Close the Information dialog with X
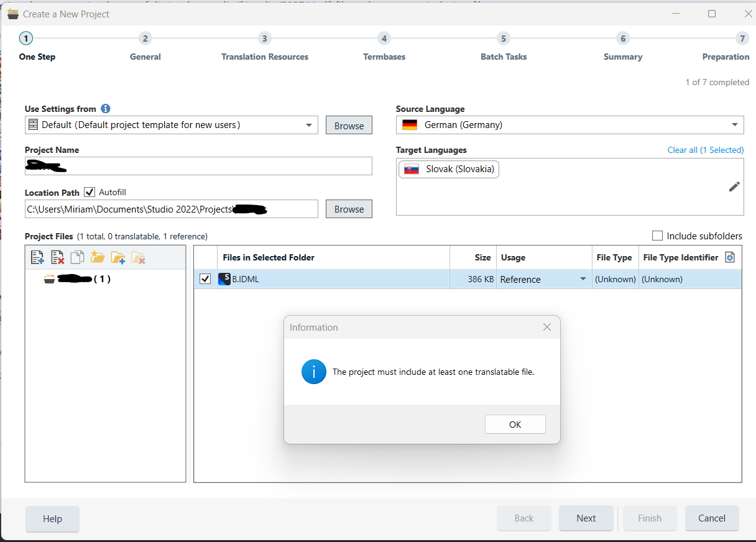756x542 pixels. [x=547, y=327]
